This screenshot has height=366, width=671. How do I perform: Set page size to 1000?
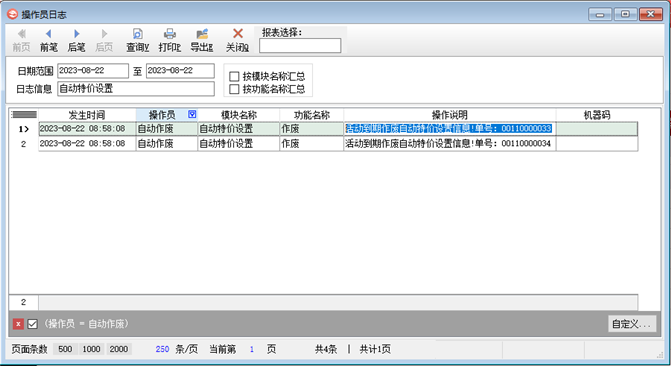91,349
